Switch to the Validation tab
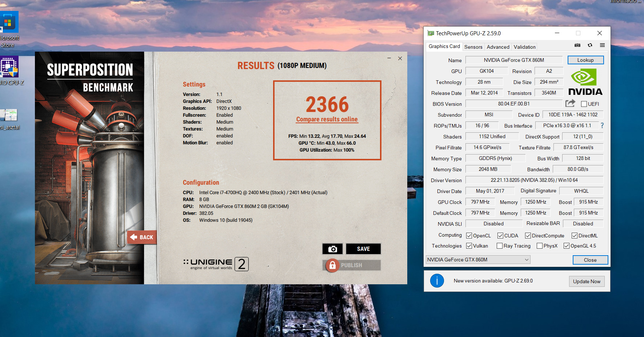Viewport: 644px width, 337px height. click(525, 47)
